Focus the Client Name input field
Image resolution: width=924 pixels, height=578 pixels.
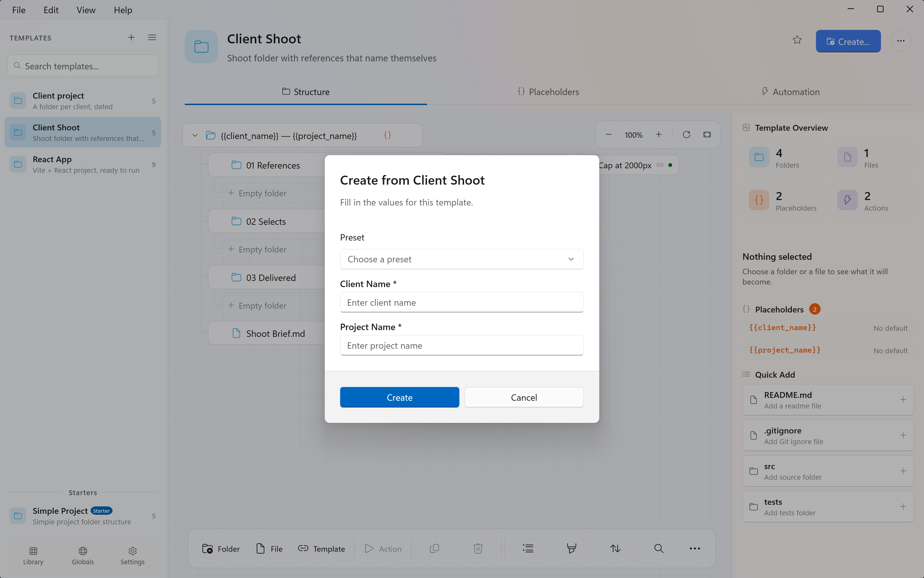[x=462, y=302]
